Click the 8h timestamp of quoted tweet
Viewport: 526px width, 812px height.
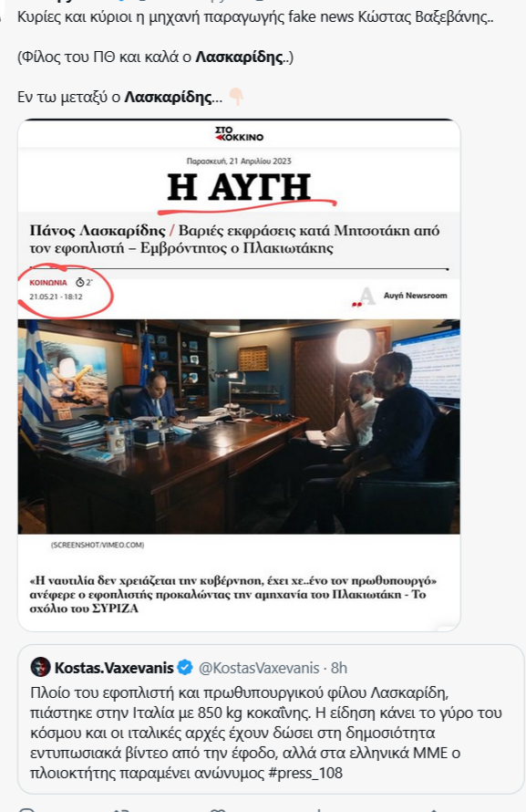point(339,668)
